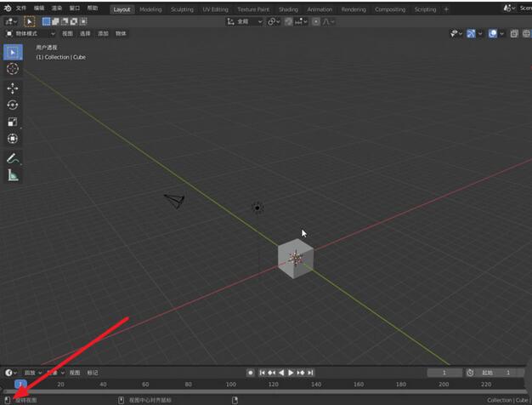Viewport: 532px width, 405px height.
Task: Open the snapping options dropdown
Action: tap(301, 22)
